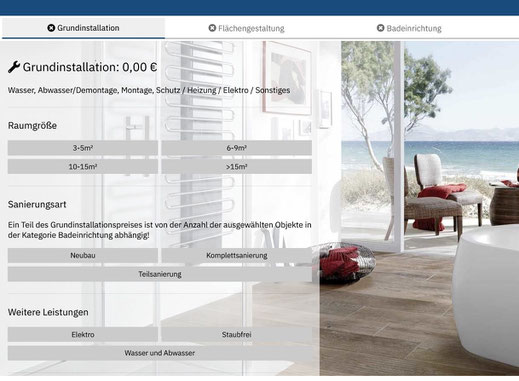This screenshot has height=381, width=519.
Task: Select Neubau as Sanierungsart
Action: coord(83,256)
